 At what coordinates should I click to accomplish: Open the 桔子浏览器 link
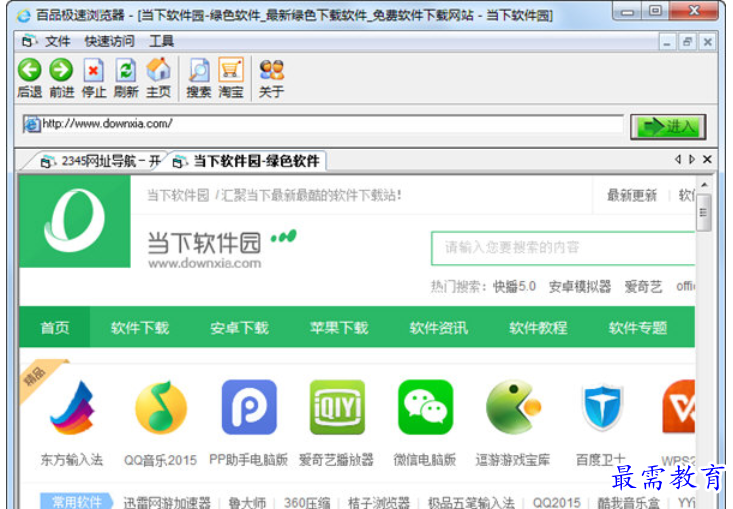click(379, 503)
